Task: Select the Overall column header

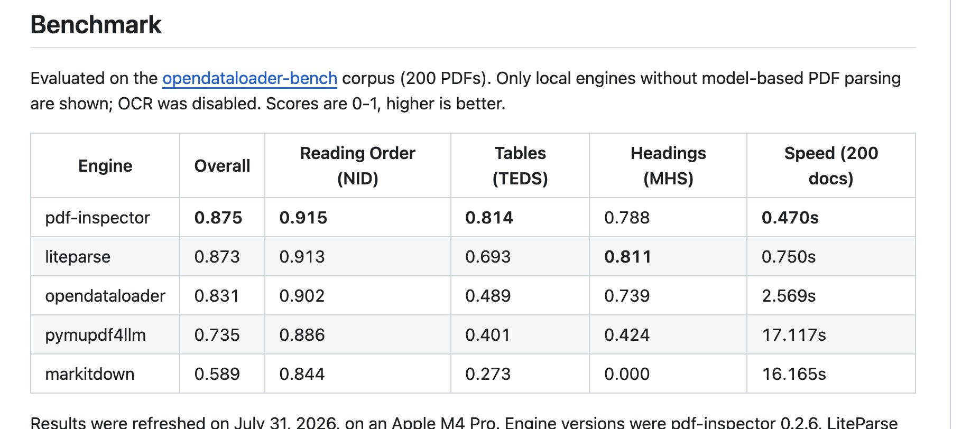Action: [x=222, y=166]
